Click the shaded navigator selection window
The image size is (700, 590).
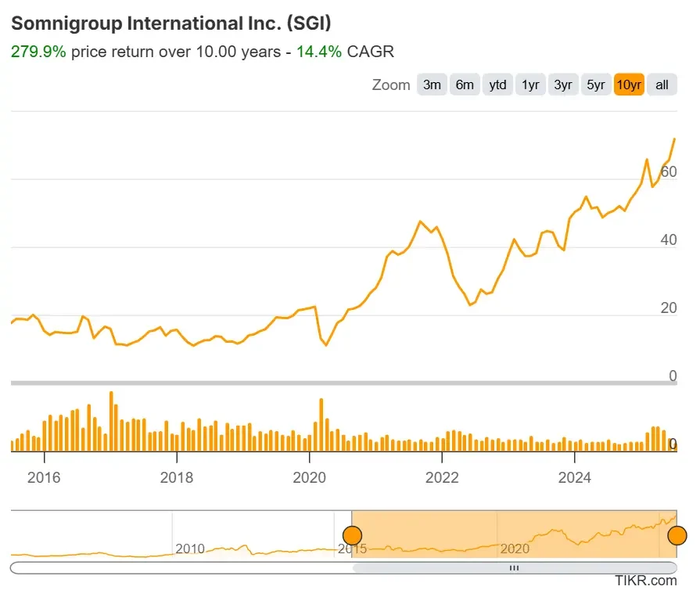coord(515,534)
